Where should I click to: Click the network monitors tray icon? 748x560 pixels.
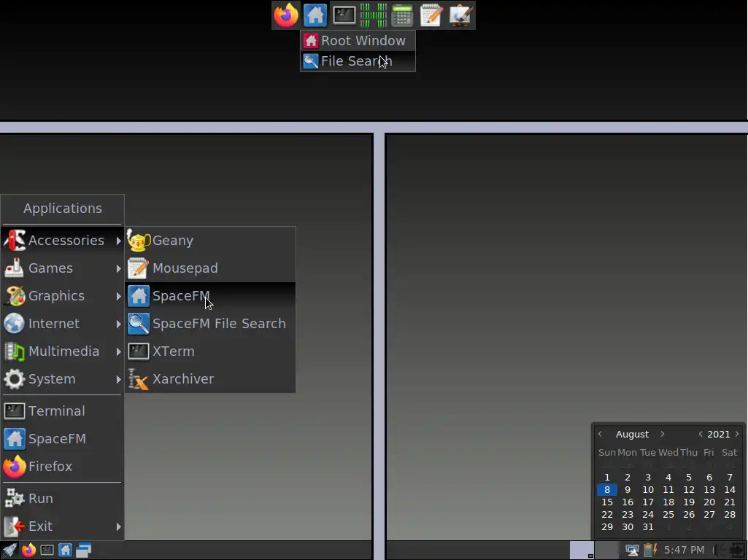pos(632,551)
